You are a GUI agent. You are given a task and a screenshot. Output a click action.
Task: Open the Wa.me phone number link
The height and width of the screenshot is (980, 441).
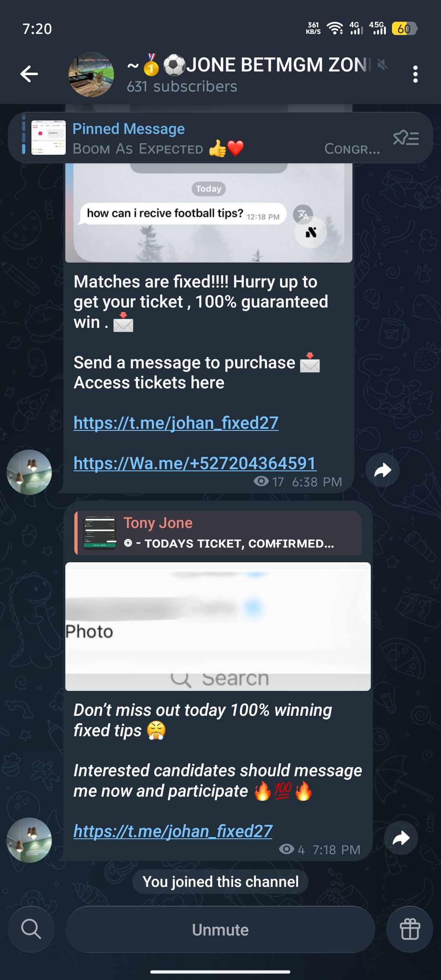pyautogui.click(x=195, y=463)
